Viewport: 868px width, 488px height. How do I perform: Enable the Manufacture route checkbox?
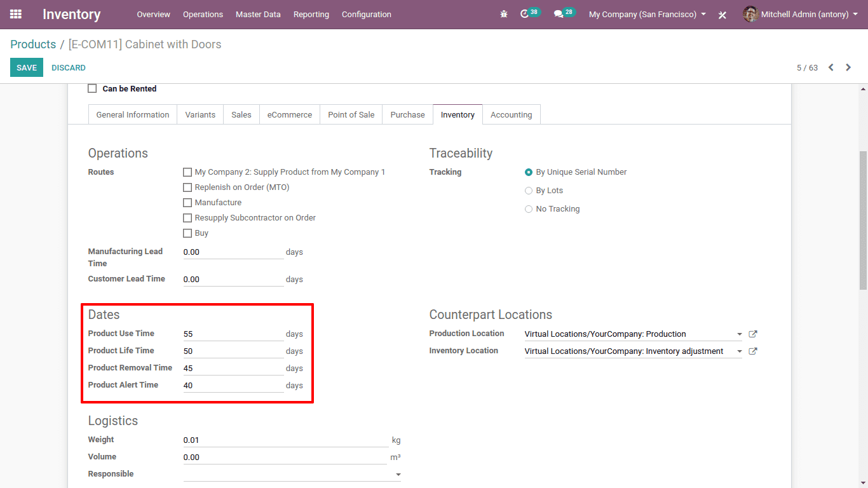(187, 203)
